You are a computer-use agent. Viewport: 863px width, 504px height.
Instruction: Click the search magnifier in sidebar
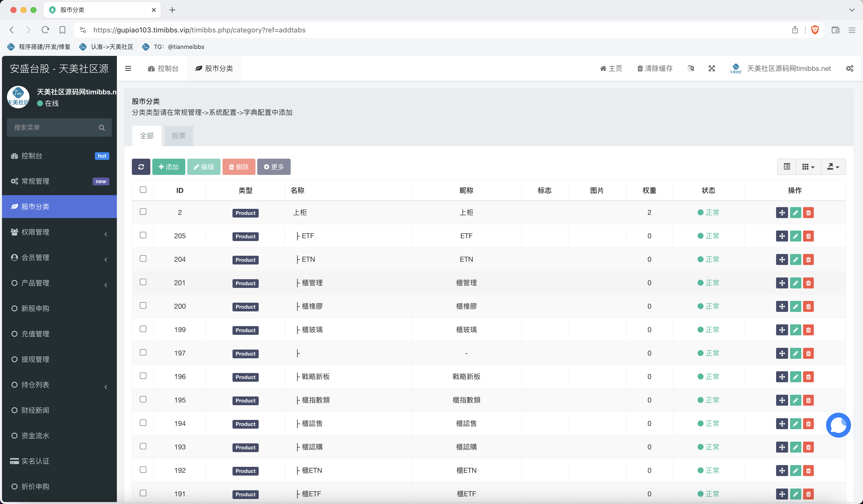pos(102,128)
